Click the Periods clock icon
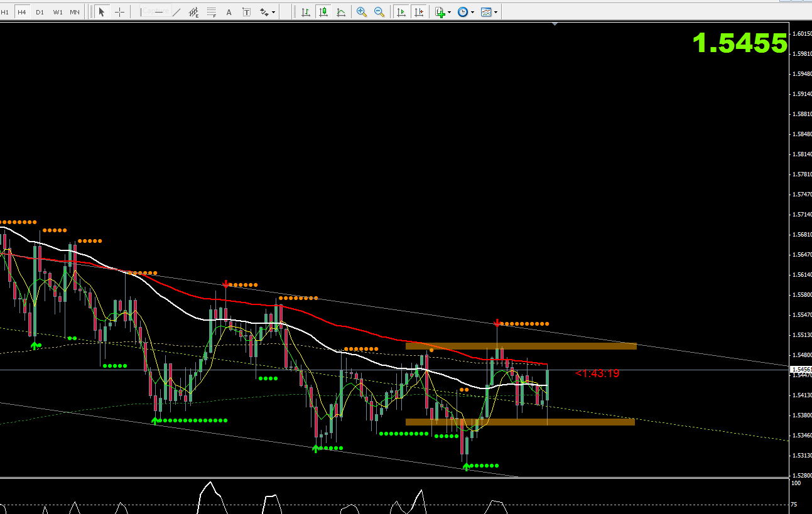Image resolution: width=812 pixels, height=514 pixels. tap(463, 12)
